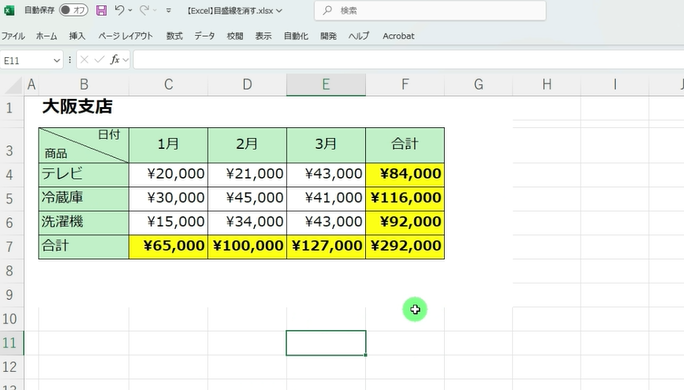Select column D header
This screenshot has height=390, width=684.
[x=247, y=84]
